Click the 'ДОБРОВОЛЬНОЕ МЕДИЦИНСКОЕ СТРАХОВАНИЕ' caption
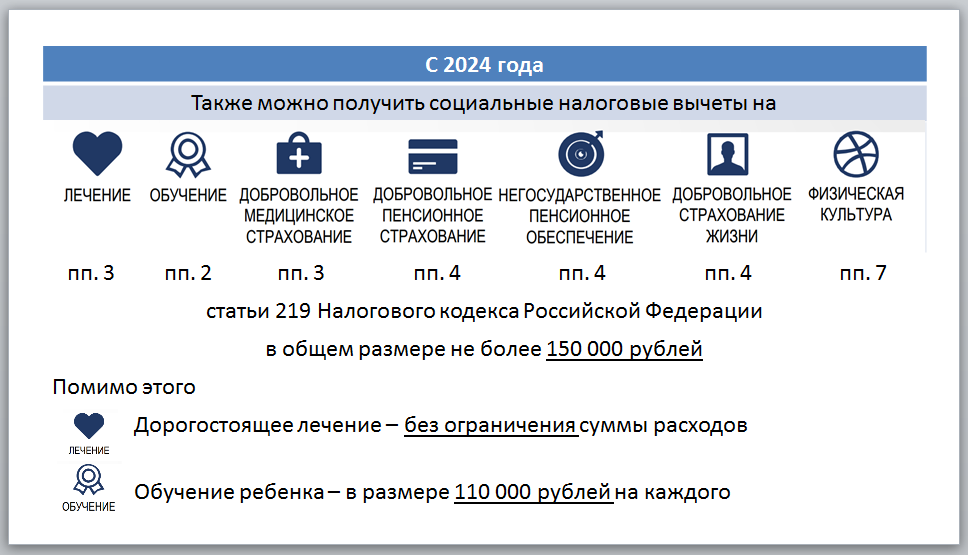 pos(299,216)
